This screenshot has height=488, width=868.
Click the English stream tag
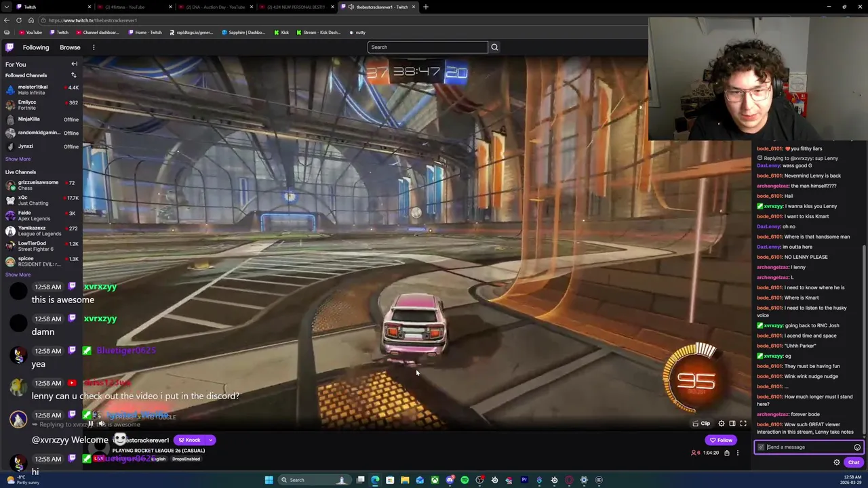click(159, 459)
